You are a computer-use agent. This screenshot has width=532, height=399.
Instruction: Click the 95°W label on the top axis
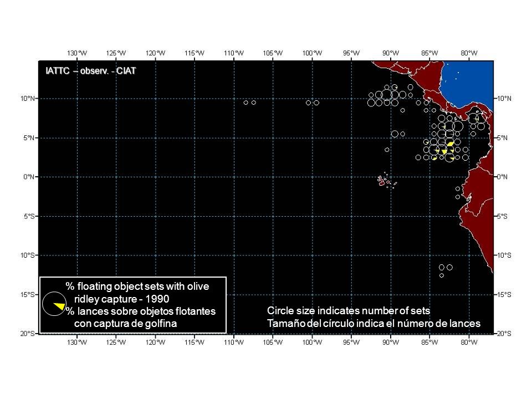(351, 53)
